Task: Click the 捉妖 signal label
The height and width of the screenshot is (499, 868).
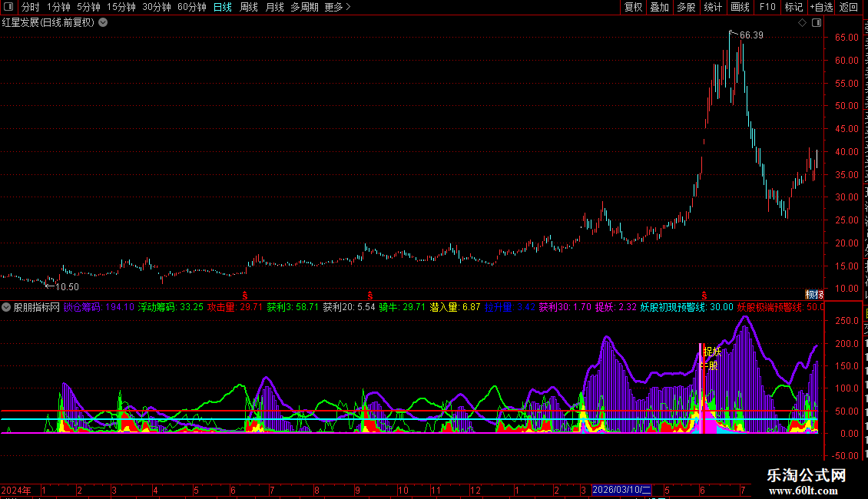Action: [712, 352]
